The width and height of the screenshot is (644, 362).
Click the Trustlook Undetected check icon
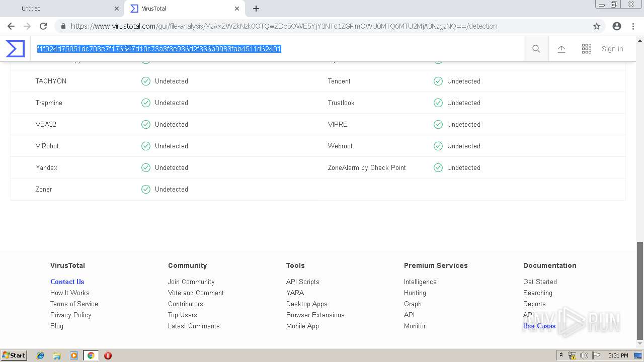click(x=438, y=103)
